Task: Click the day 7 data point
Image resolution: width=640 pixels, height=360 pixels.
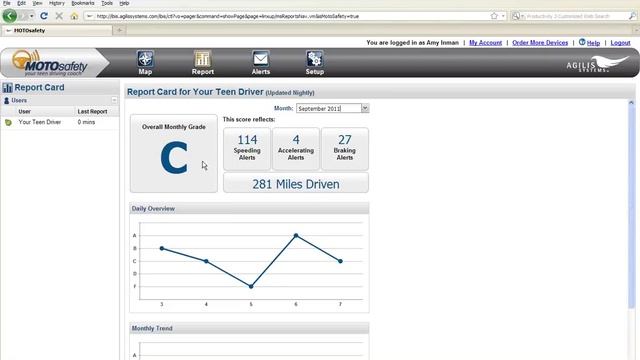Action: point(340,261)
